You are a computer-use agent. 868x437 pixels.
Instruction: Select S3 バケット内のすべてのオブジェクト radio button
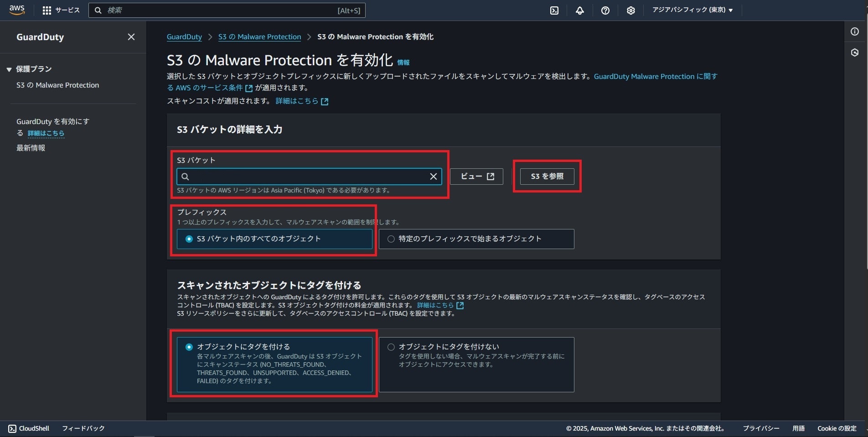(x=189, y=239)
